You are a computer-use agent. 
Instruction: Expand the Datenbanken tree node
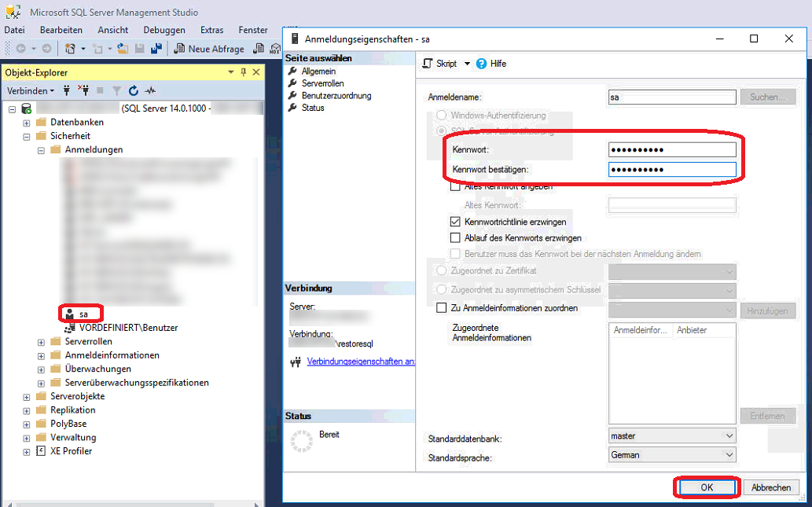pos(27,123)
